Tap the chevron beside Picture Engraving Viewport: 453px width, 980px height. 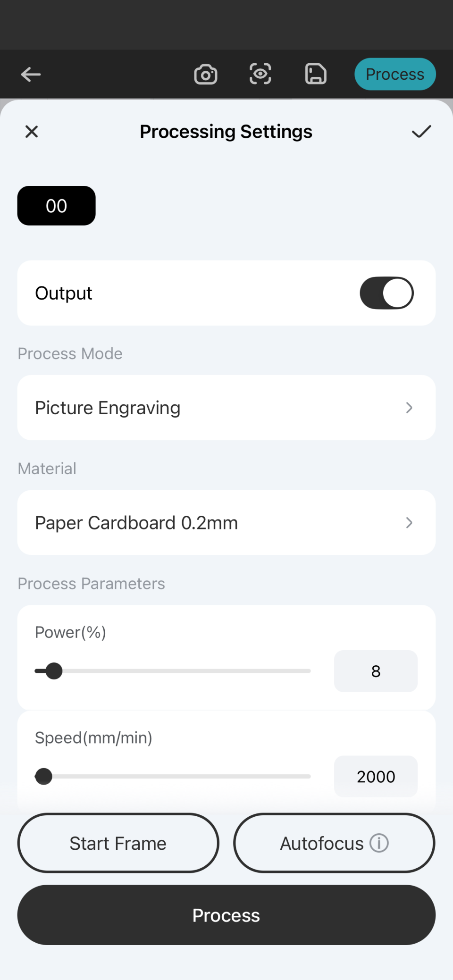tap(409, 408)
